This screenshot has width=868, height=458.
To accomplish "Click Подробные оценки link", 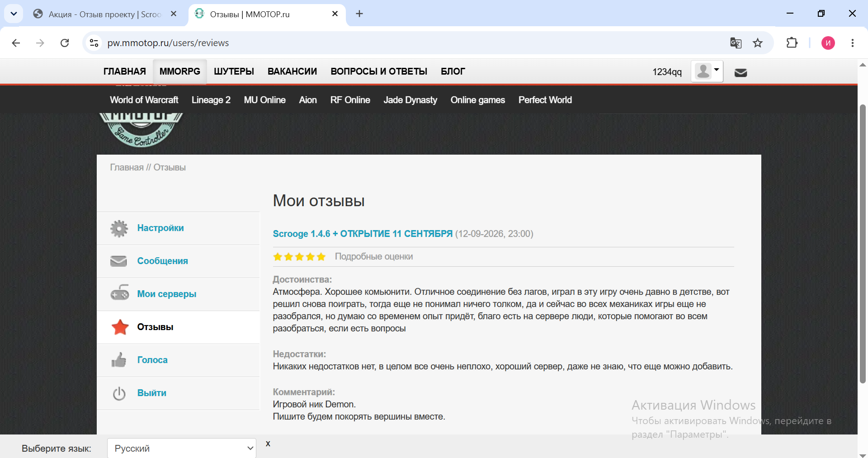I will pos(374,257).
